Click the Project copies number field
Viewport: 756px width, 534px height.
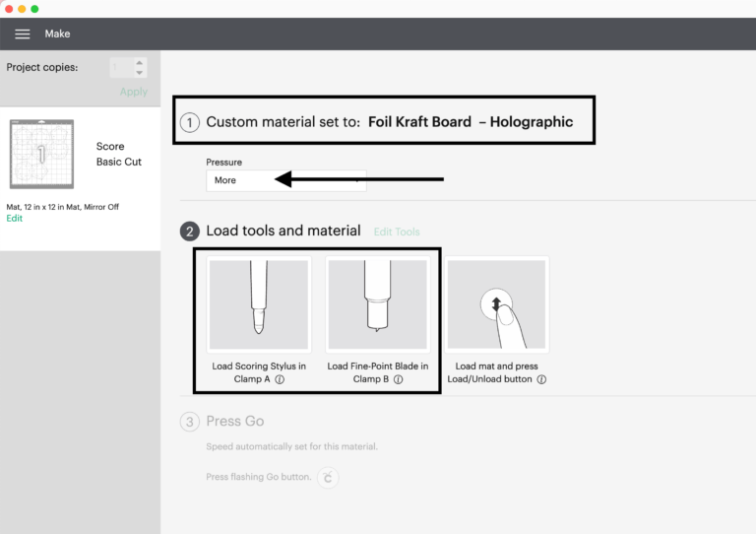[x=120, y=67]
